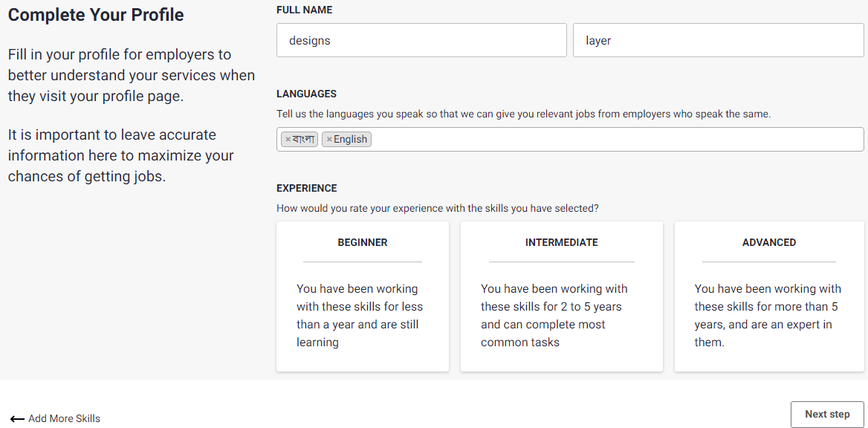Select the Beginner experience card
The height and width of the screenshot is (428, 868).
coord(363,296)
